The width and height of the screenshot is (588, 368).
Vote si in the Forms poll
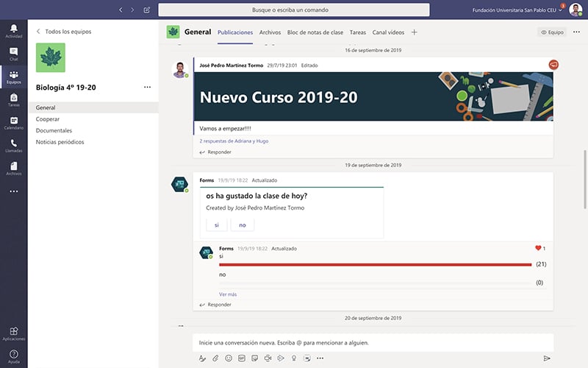[216, 225]
